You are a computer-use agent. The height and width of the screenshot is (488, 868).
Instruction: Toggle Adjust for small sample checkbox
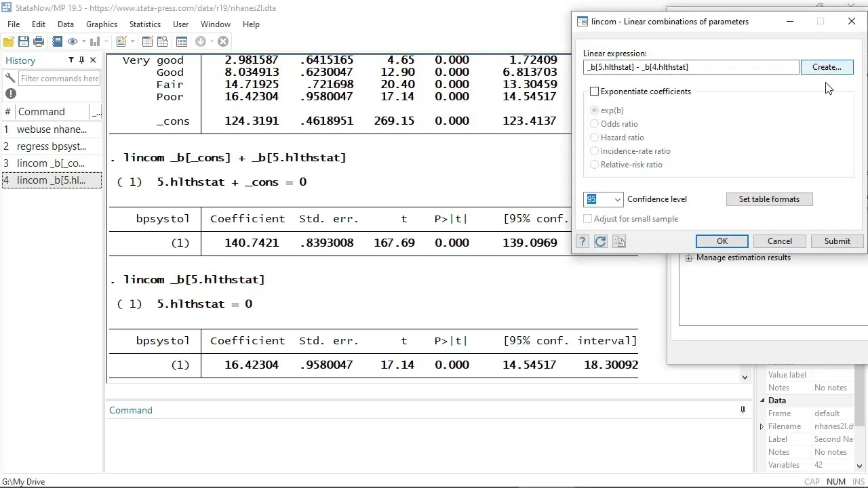[x=588, y=219]
